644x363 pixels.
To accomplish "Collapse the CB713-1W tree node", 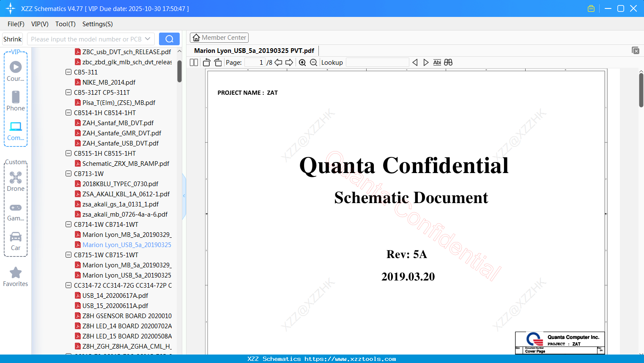I will 69,173.
